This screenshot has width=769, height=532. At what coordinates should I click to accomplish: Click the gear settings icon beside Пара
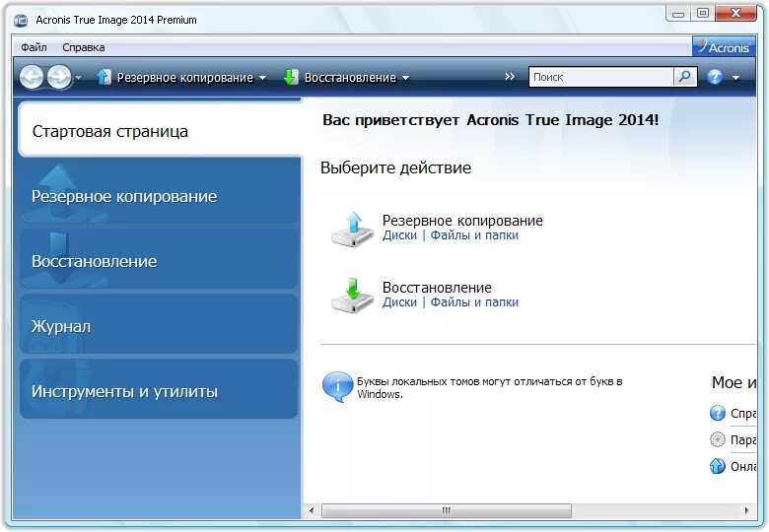(718, 439)
